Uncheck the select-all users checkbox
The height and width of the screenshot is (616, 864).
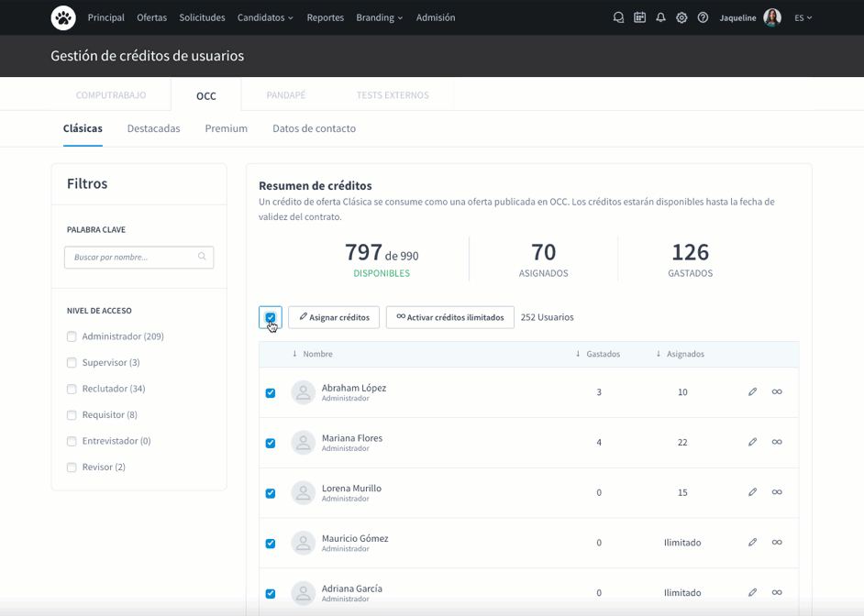270,318
